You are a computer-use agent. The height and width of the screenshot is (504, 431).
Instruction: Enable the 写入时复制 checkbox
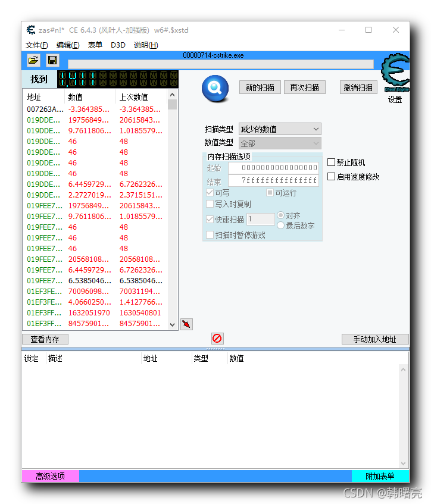point(210,204)
